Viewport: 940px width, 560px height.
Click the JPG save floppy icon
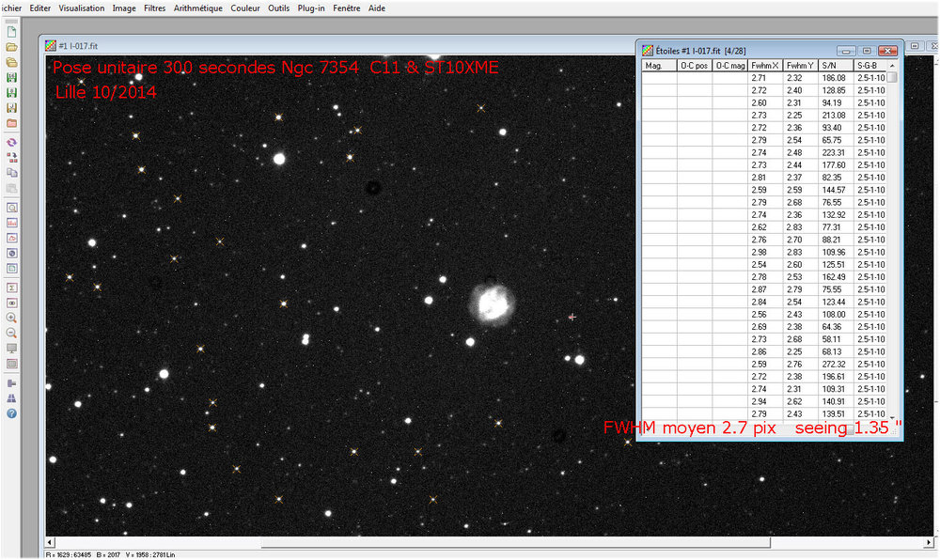click(x=11, y=108)
